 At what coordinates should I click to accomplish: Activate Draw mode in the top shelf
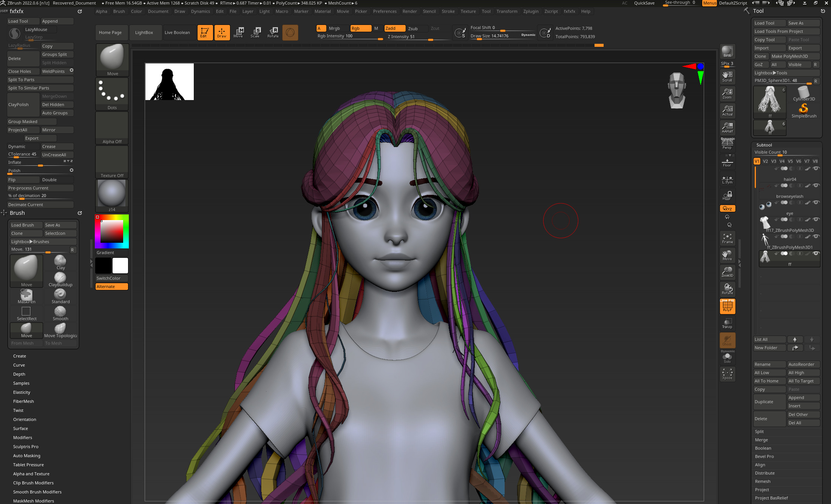tap(222, 32)
